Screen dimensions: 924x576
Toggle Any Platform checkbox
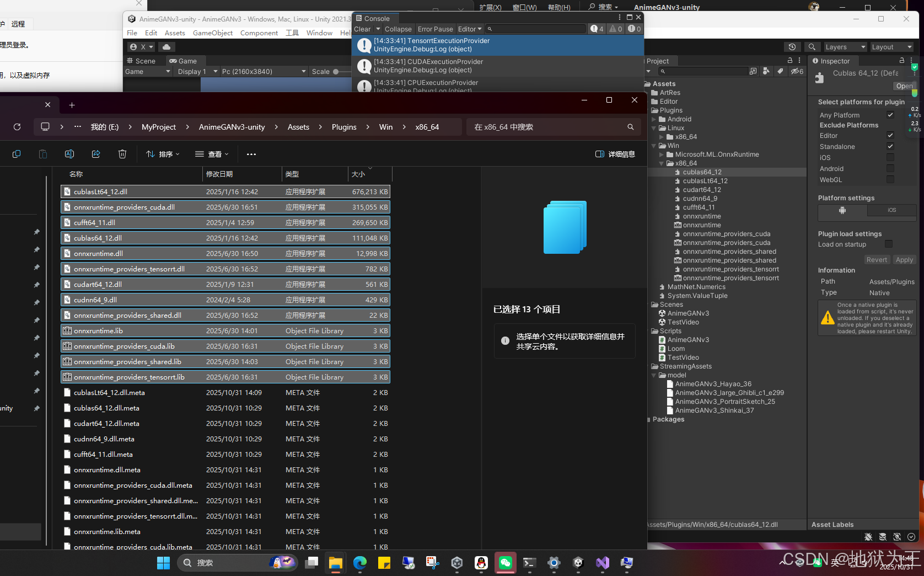(890, 115)
